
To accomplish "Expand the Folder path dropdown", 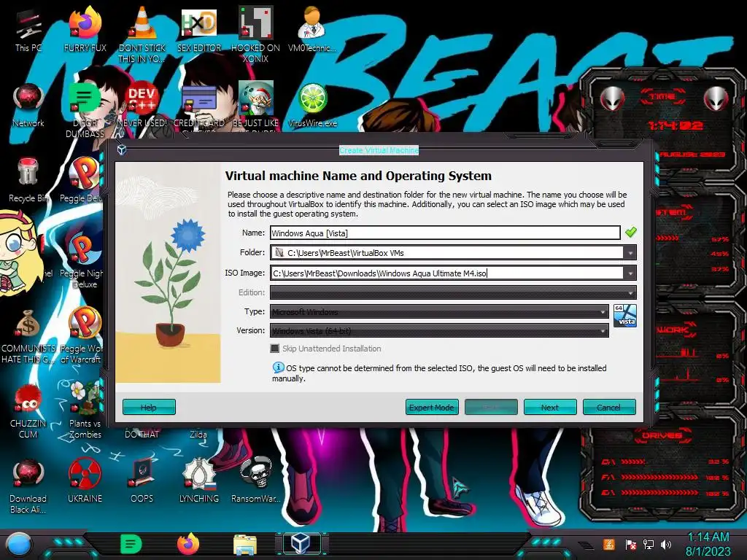I will [x=630, y=253].
